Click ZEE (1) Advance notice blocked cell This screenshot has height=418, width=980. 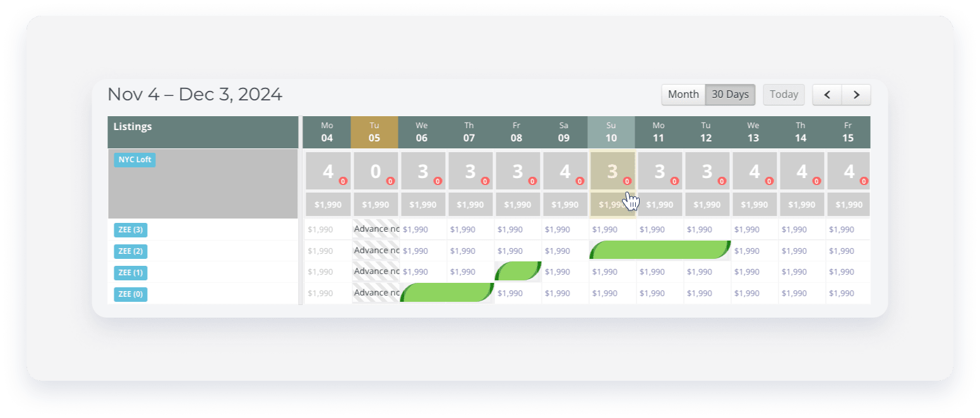(x=376, y=272)
